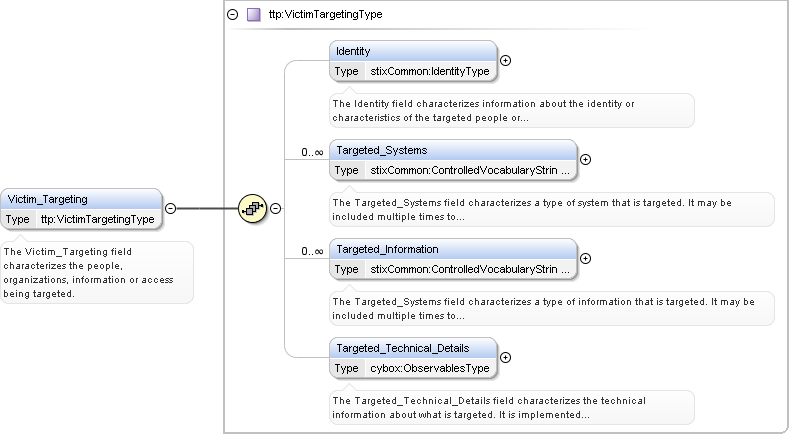Expand the Targeted_Information element

click(x=585, y=258)
